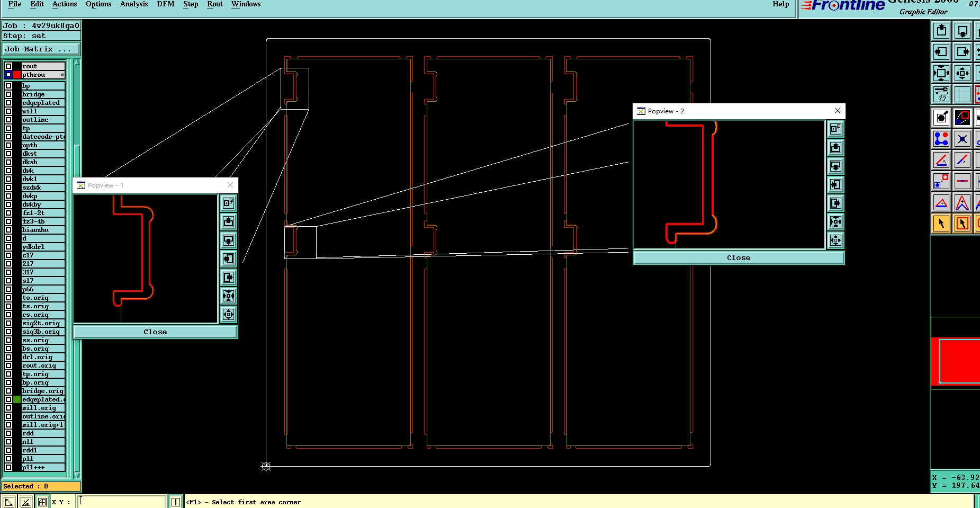Screen dimensions: 980x508
Task: Click the pan right icon in main toolbar
Action: click(963, 52)
